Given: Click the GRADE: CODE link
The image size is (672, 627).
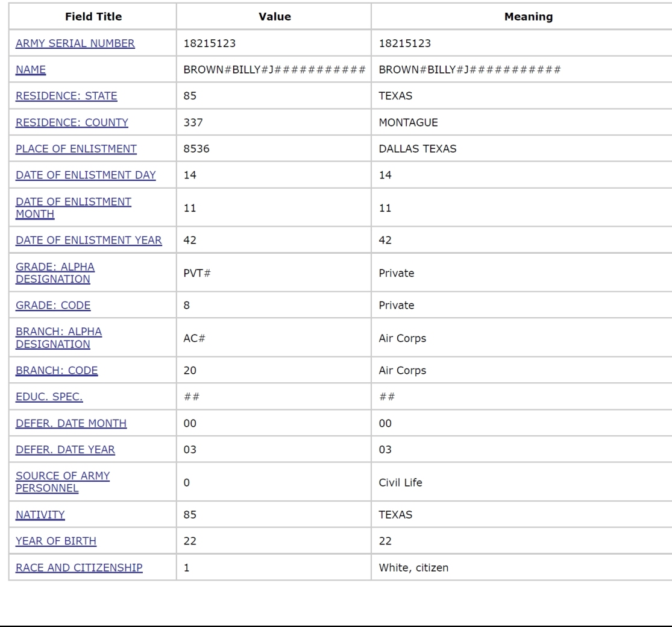Looking at the screenshot, I should point(53,305).
